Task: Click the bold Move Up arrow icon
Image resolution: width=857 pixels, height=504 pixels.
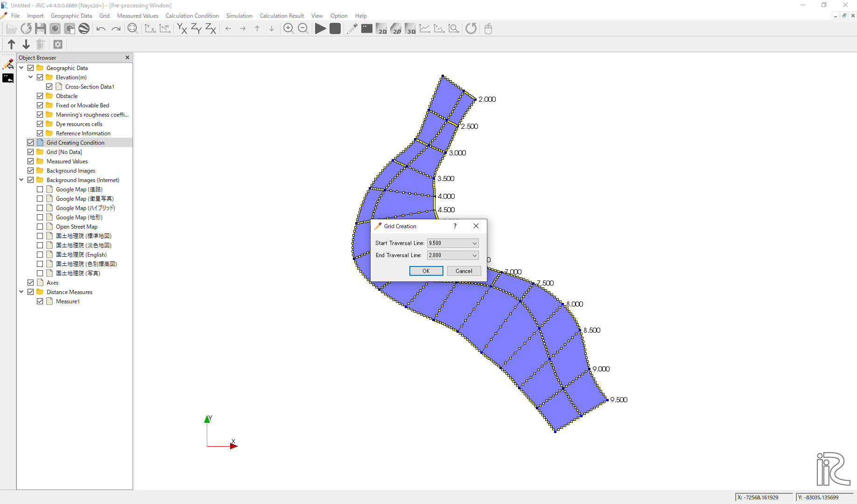Action: coord(12,44)
